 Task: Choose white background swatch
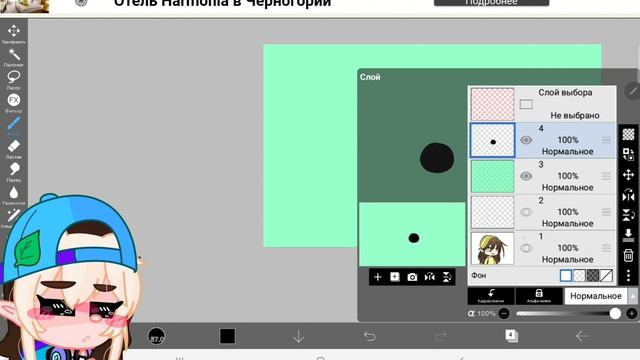tap(566, 276)
